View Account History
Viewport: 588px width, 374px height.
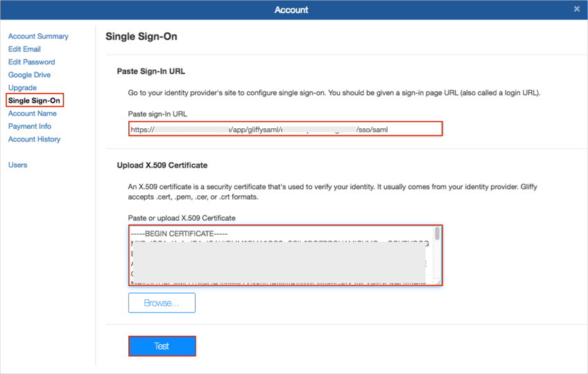coord(34,139)
